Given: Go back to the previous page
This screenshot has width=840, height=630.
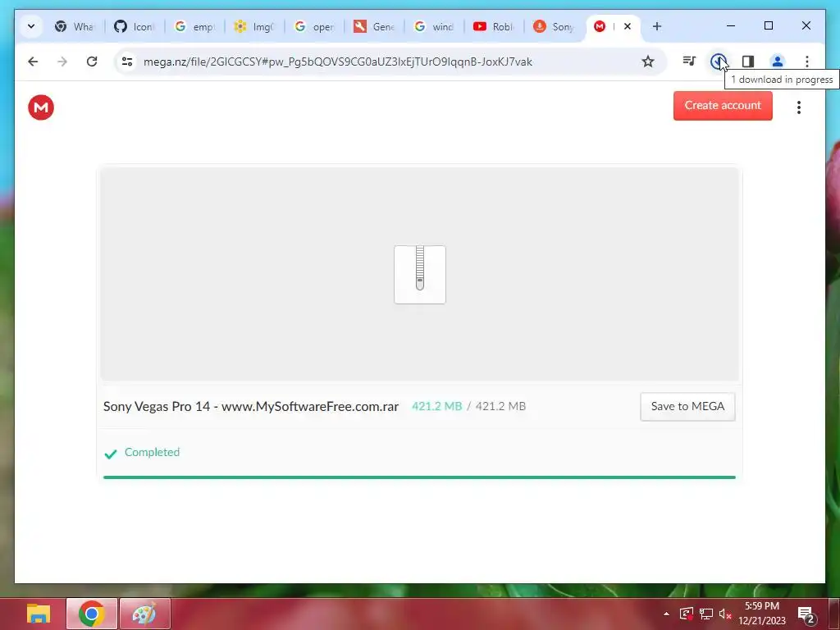Looking at the screenshot, I should click(33, 62).
